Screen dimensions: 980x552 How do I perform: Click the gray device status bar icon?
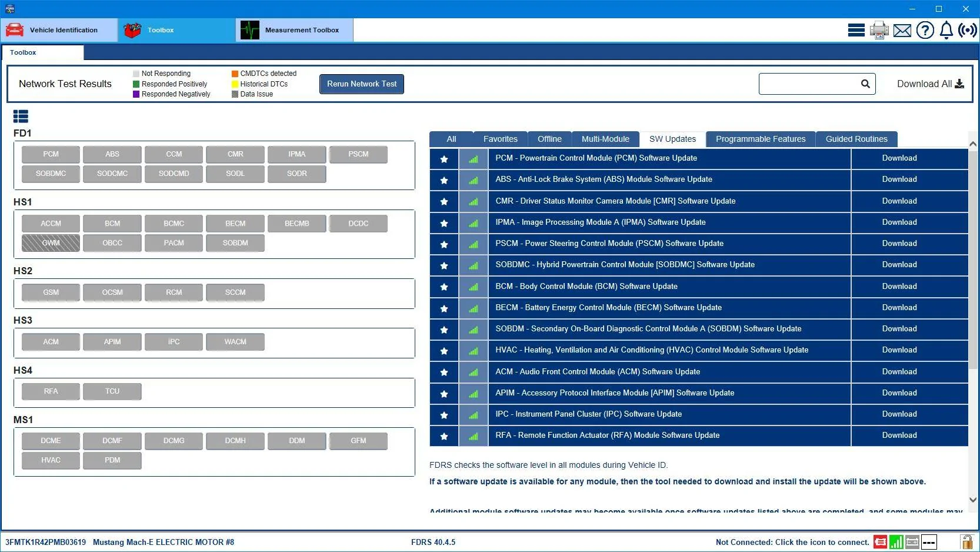point(912,542)
